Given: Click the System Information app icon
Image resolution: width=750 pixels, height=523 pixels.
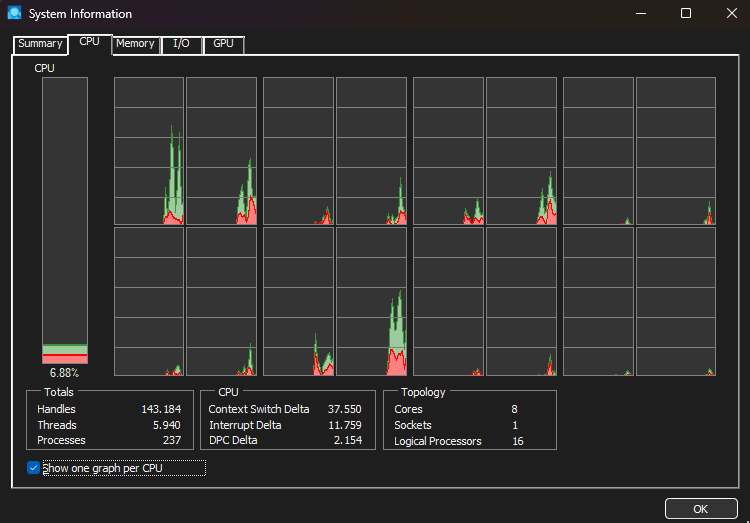Looking at the screenshot, I should [14, 13].
